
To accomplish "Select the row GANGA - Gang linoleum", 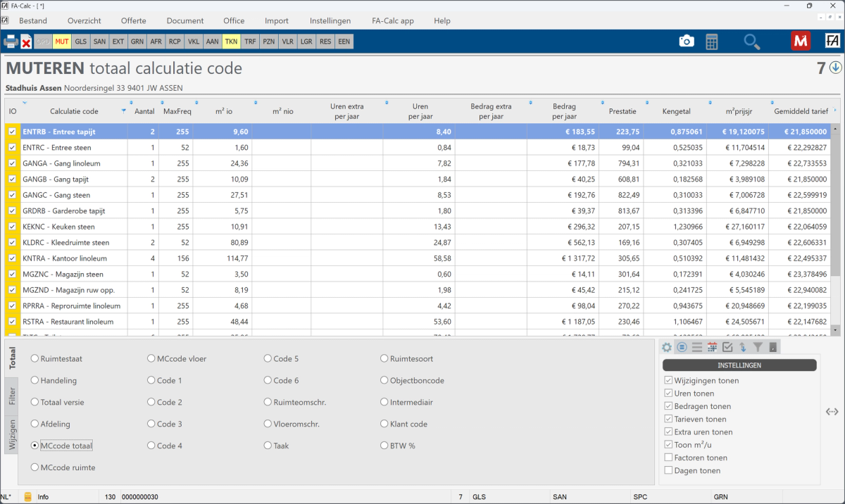I will click(418, 163).
